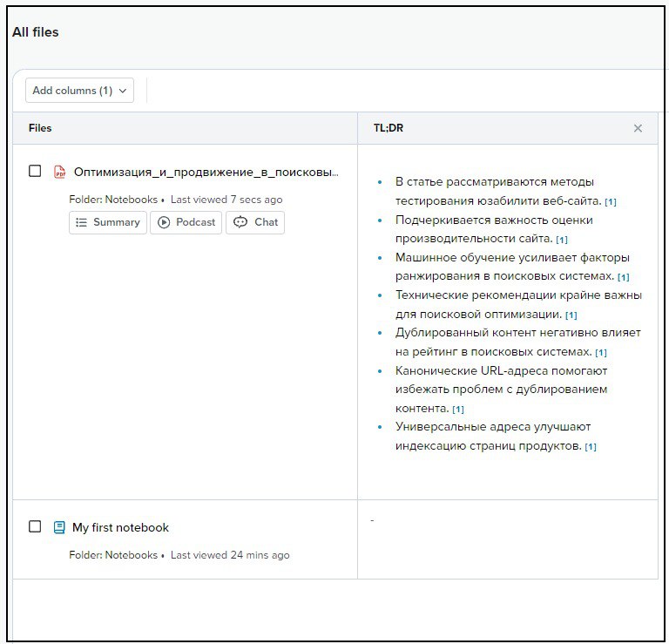Click the TL;DR column header label
Viewport: 669px width, 644px height.
coord(389,128)
